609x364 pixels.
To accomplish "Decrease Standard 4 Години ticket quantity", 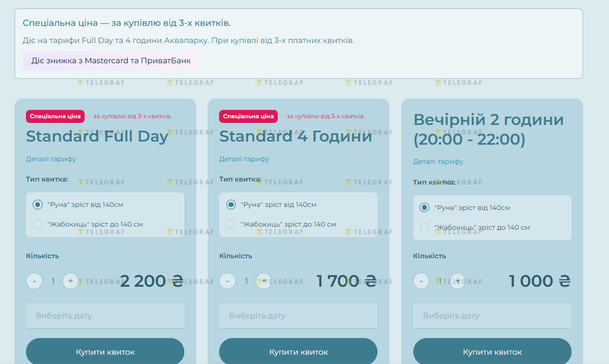I will pos(227,281).
